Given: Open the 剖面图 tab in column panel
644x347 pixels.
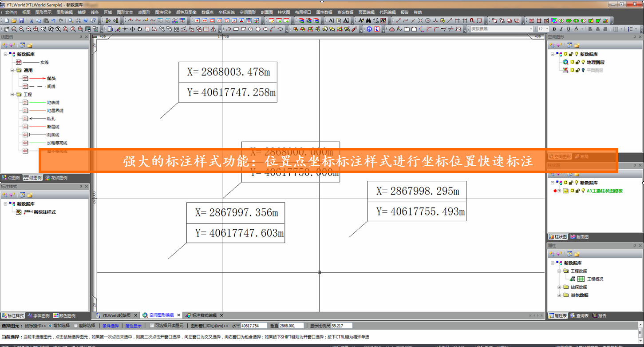Looking at the screenshot, I should point(580,237).
